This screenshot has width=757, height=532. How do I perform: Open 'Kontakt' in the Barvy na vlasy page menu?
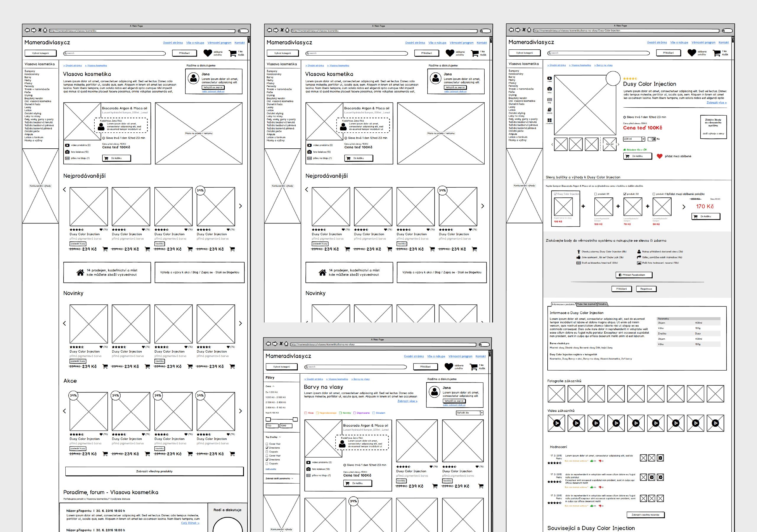[x=481, y=356]
